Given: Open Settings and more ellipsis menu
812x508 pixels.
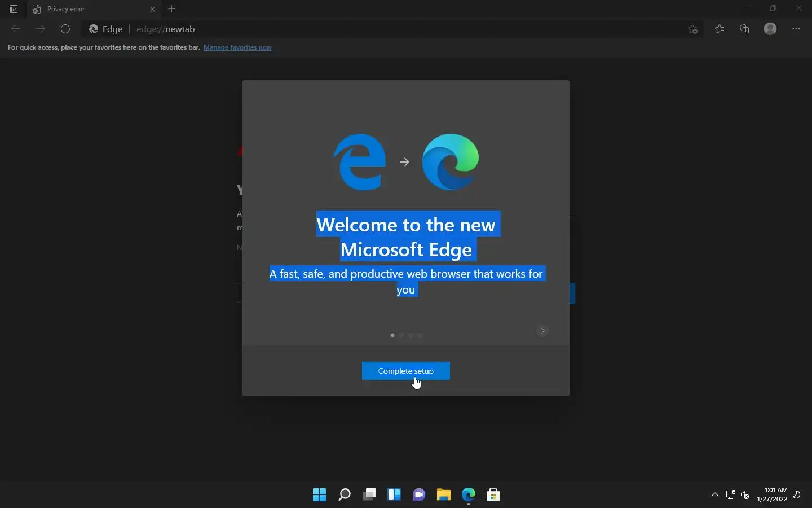Looking at the screenshot, I should pos(796,29).
